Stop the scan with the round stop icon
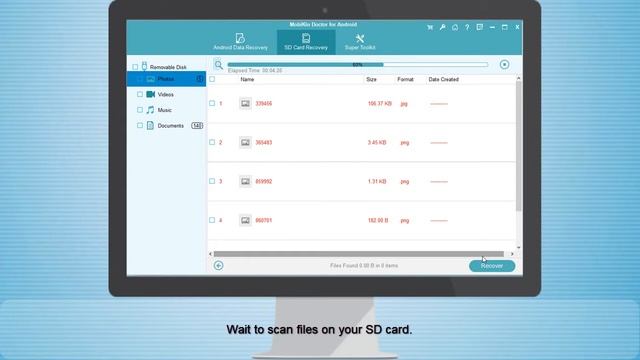Image resolution: width=640 pixels, height=360 pixels. point(504,64)
